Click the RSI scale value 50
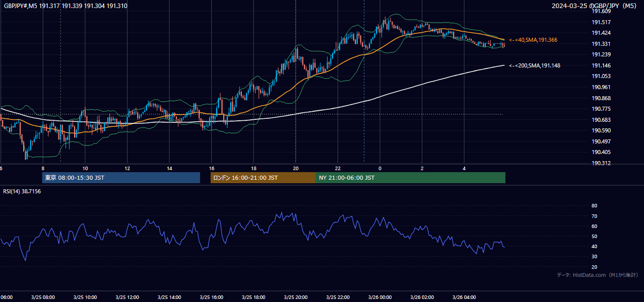The height and width of the screenshot is (302, 644). coord(594,236)
